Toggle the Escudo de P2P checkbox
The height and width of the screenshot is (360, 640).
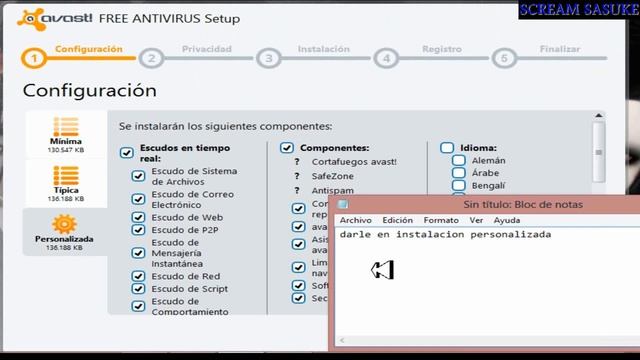138,230
